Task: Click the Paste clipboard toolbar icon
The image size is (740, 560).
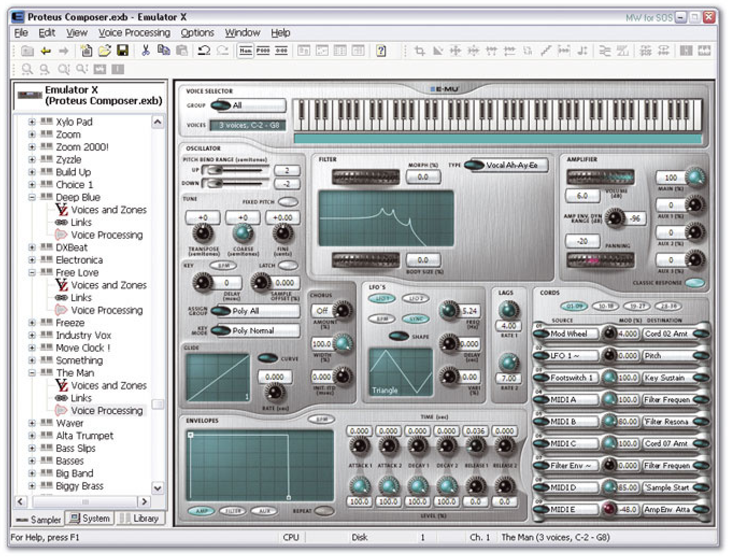Action: tap(182, 51)
